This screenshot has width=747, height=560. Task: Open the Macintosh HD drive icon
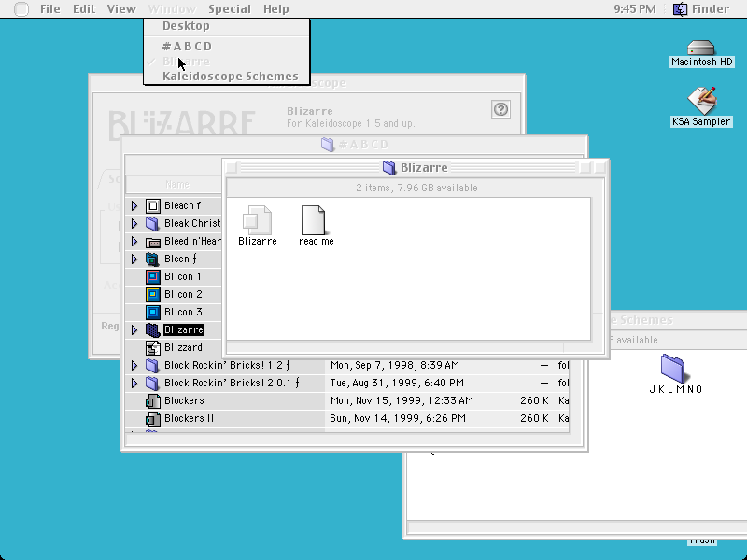(x=701, y=48)
